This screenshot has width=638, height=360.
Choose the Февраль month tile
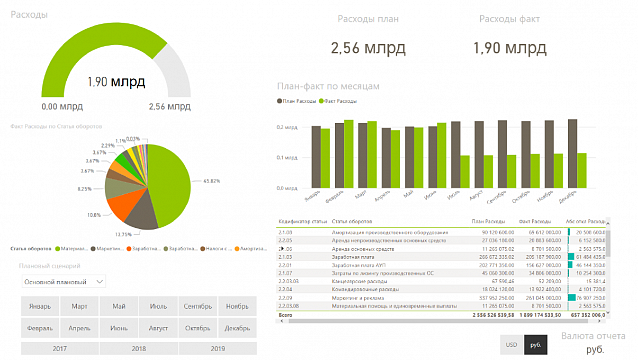(x=40, y=328)
